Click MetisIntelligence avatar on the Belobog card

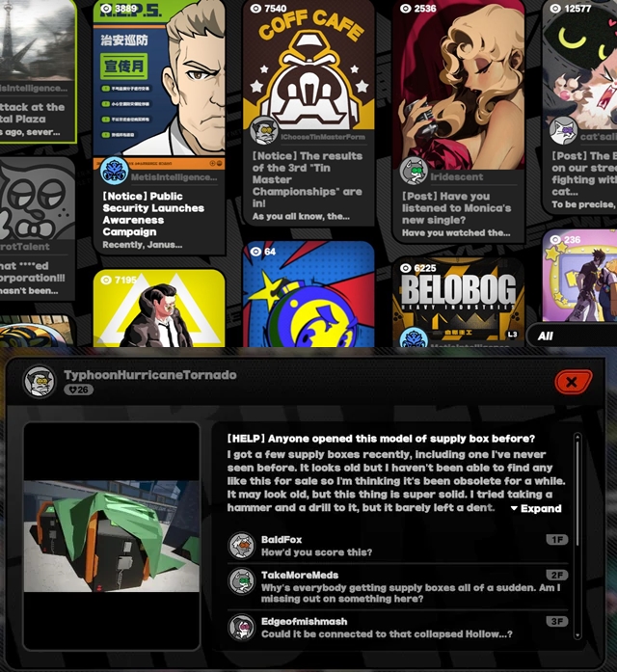point(413,337)
